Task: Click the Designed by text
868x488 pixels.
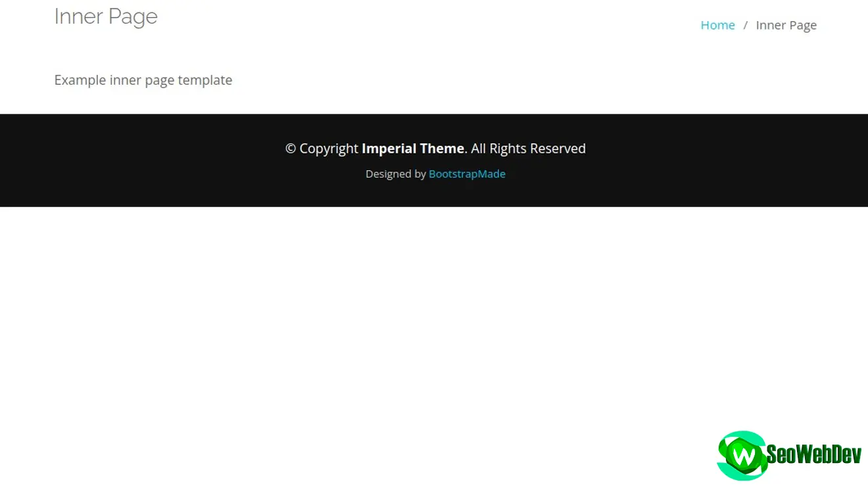Action: [396, 174]
